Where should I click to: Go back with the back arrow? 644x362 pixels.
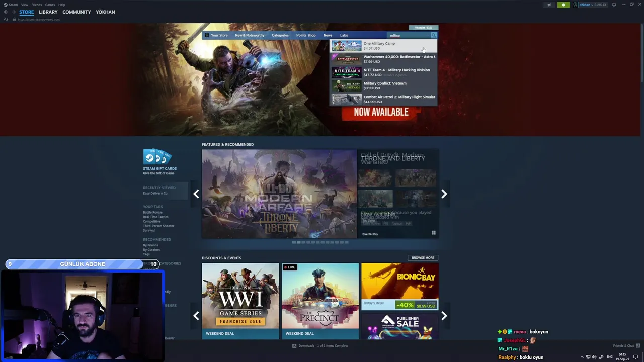(6, 12)
